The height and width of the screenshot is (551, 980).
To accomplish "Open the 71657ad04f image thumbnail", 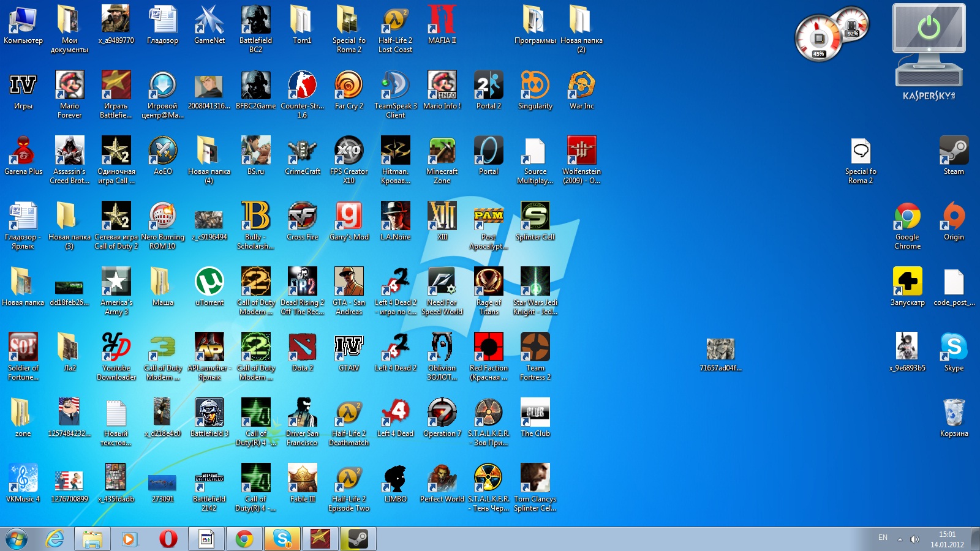I will point(720,349).
